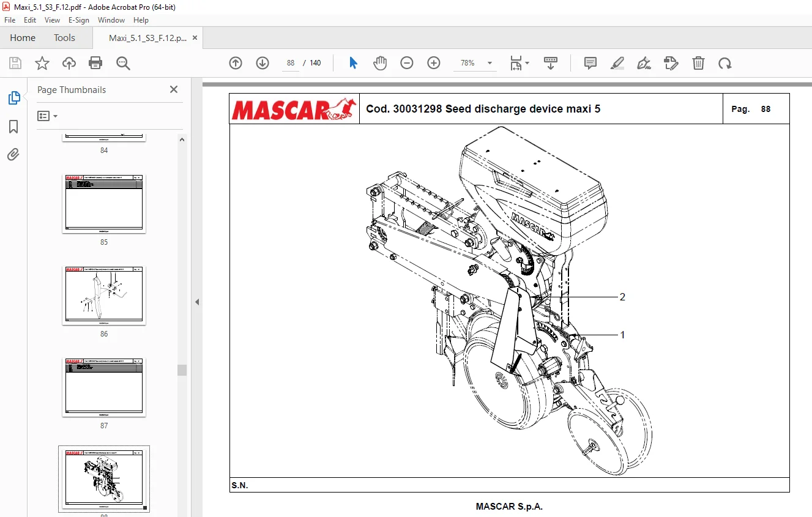Viewport: 812px width, 517px height.
Task: Click the 'S.N.' footer label
Action: (x=240, y=485)
